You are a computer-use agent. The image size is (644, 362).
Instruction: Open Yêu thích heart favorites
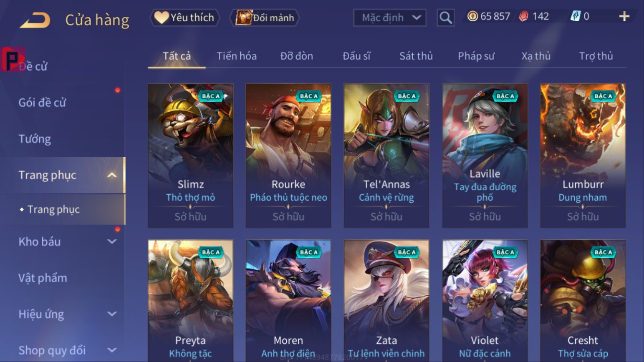pyautogui.click(x=184, y=18)
